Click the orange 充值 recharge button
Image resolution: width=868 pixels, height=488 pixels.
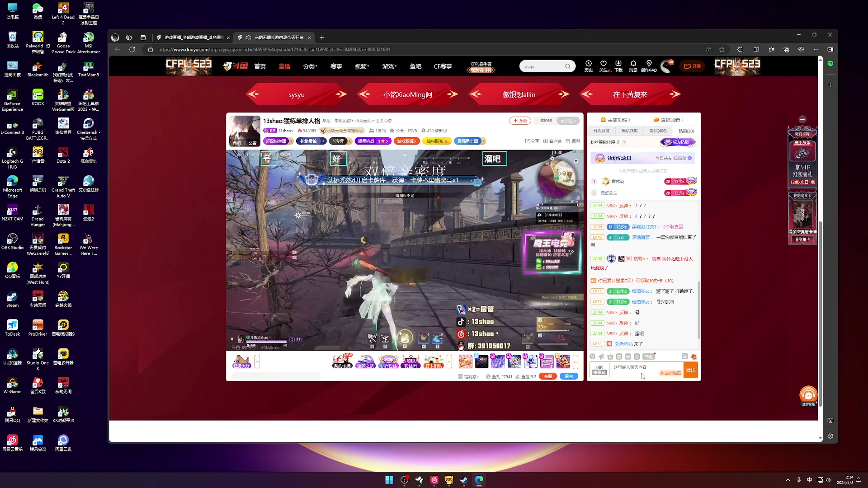click(547, 376)
